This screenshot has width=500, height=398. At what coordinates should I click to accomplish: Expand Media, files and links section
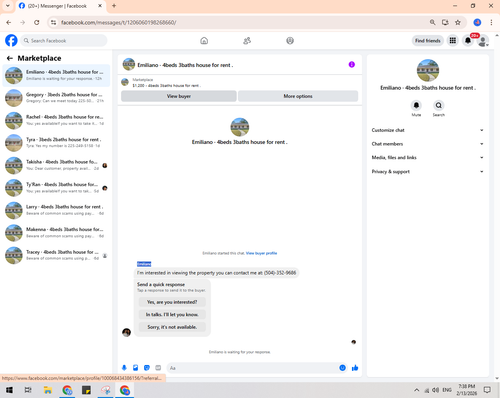428,157
